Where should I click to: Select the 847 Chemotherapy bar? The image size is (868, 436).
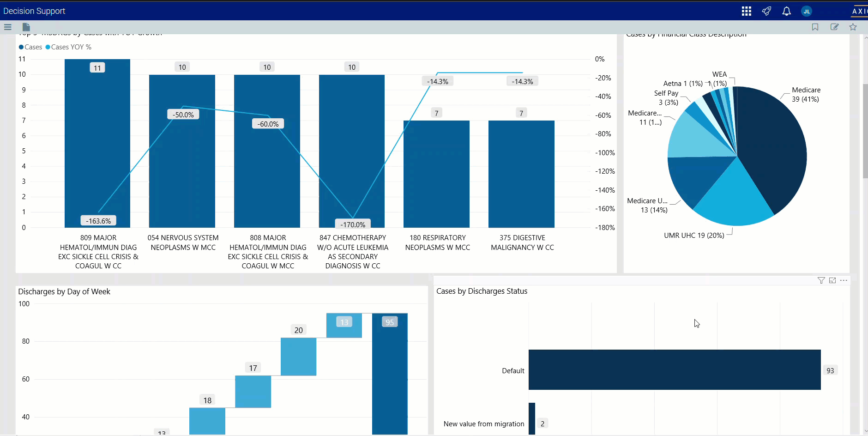pyautogui.click(x=352, y=151)
